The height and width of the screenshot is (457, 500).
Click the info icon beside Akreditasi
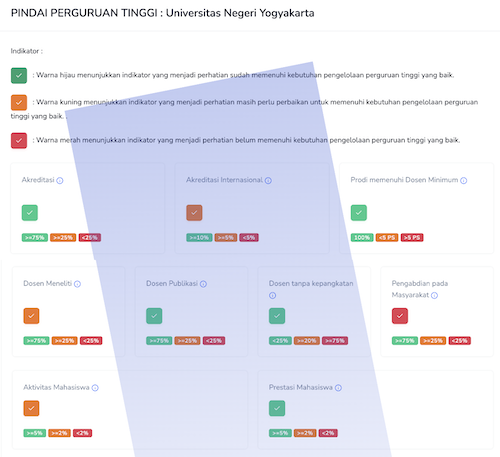pos(60,181)
